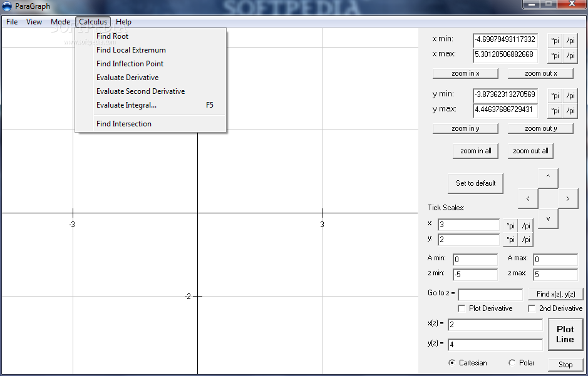Choose Find Inflection Point
Image resolution: width=588 pixels, height=376 pixels.
click(x=151, y=64)
